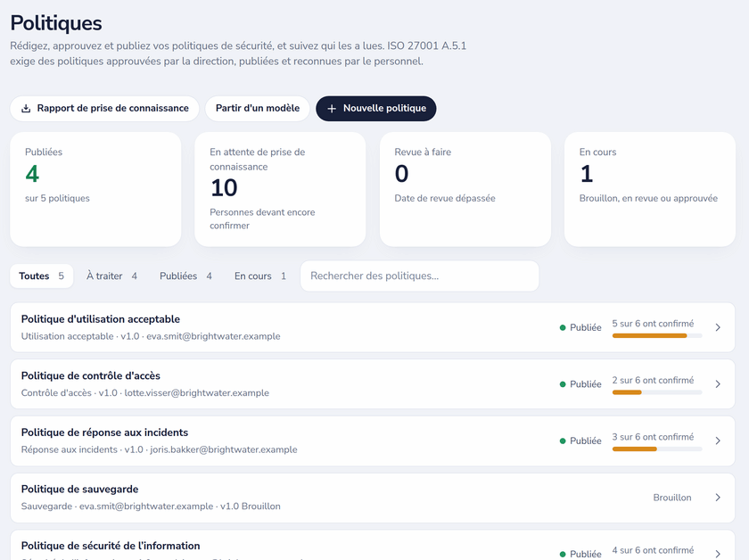The image size is (749, 560).
Task: Click the text '5 sur 6 ont confirmé'
Action: pyautogui.click(x=653, y=324)
